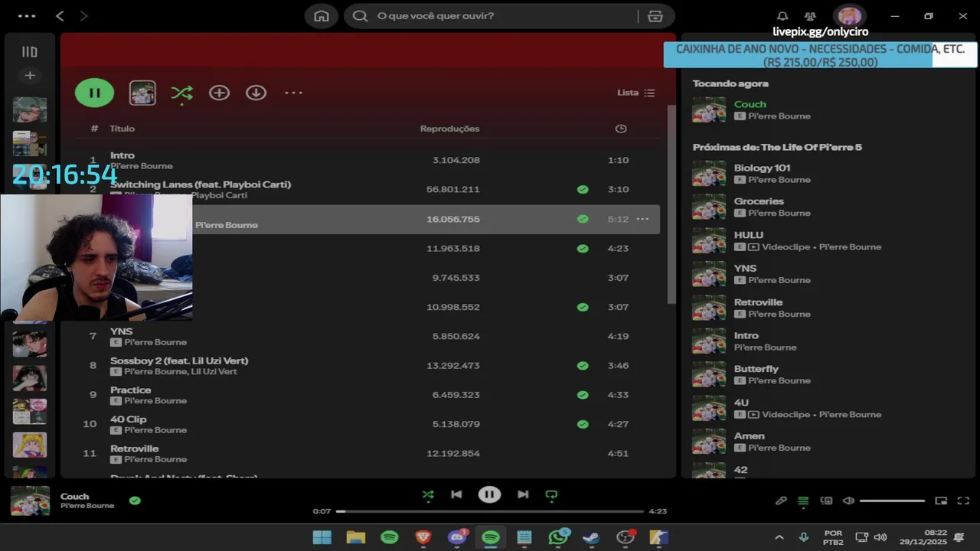The width and height of the screenshot is (980, 551).
Task: Sort by the Reproduções column header
Action: (x=449, y=129)
